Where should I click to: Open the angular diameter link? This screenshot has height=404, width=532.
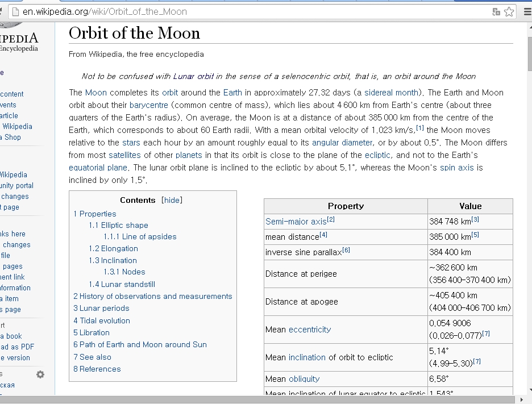click(342, 143)
